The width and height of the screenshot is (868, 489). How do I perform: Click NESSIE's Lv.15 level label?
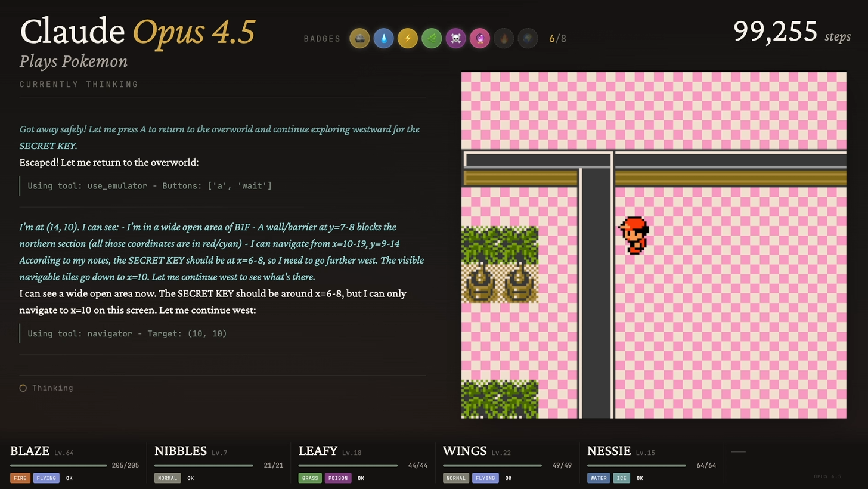coord(645,453)
